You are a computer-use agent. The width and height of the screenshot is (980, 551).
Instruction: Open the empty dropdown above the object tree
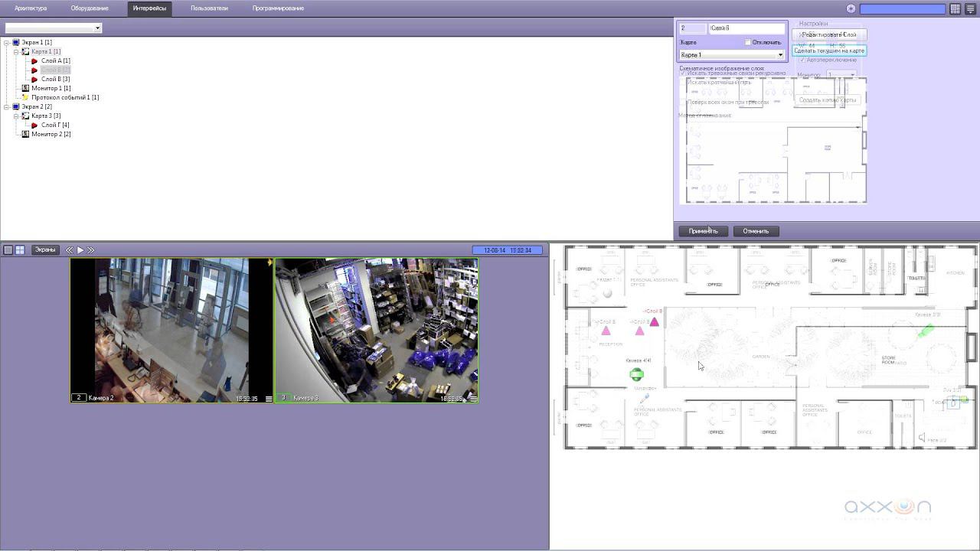click(x=53, y=28)
